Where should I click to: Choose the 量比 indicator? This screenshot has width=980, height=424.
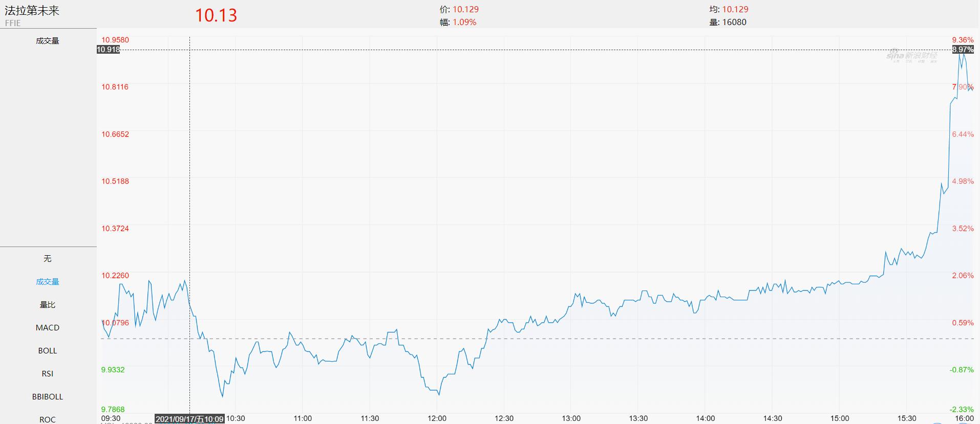[48, 305]
